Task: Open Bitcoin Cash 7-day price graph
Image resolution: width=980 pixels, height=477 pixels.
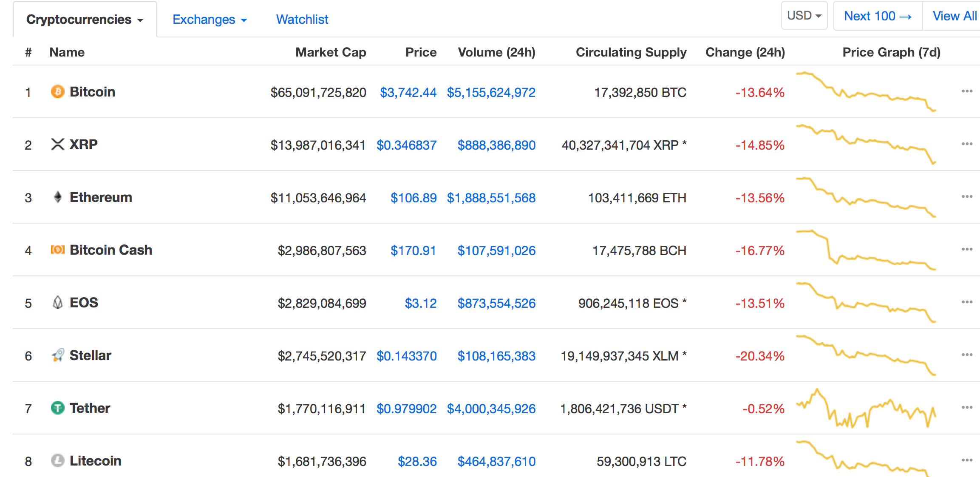Action: coord(866,250)
